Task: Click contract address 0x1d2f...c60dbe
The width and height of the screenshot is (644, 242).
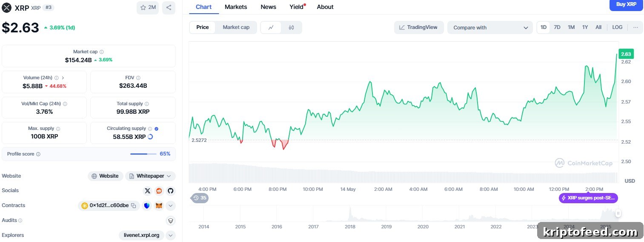Action: point(109,206)
